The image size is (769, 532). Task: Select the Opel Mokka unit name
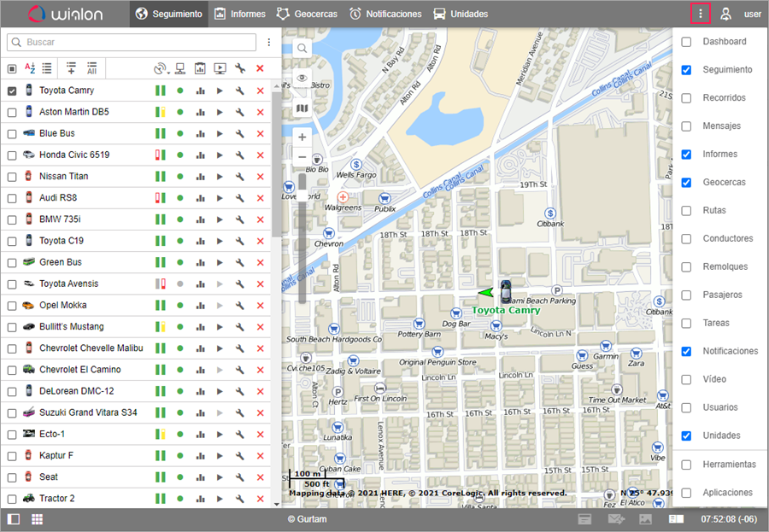coord(62,305)
